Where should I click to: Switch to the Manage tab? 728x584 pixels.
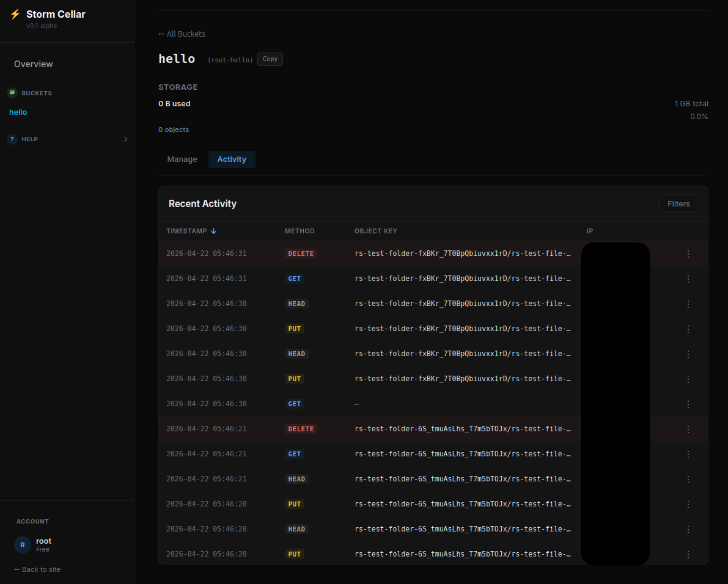[182, 159]
